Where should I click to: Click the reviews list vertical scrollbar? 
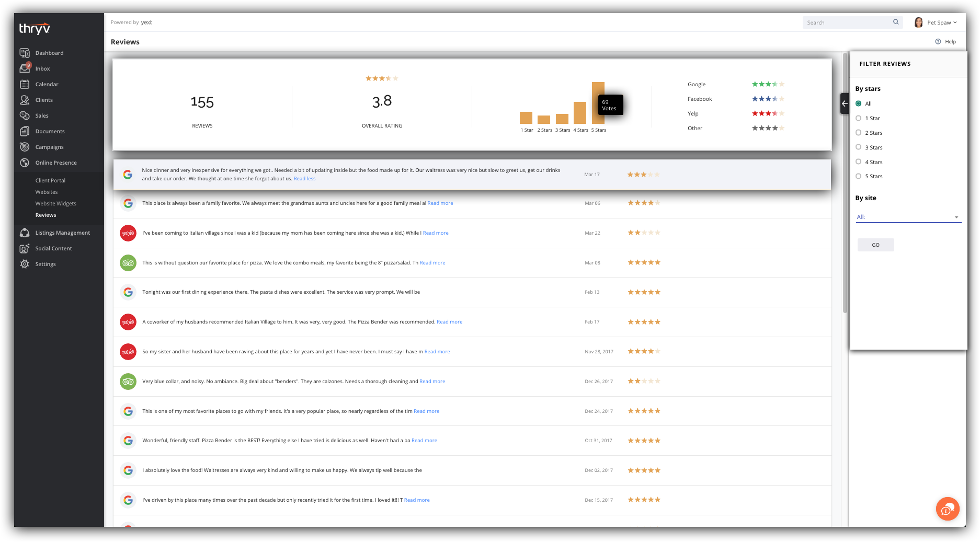pos(845,183)
